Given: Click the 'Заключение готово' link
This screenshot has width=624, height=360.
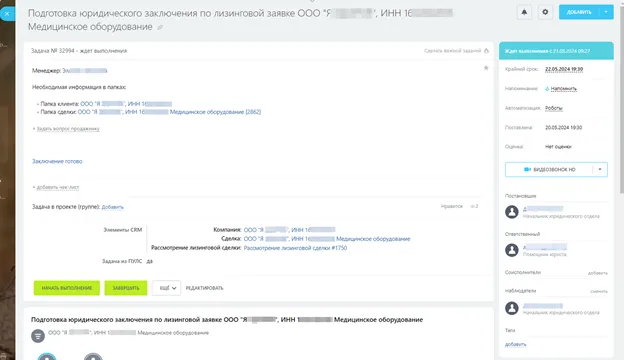Looking at the screenshot, I should click(x=57, y=161).
